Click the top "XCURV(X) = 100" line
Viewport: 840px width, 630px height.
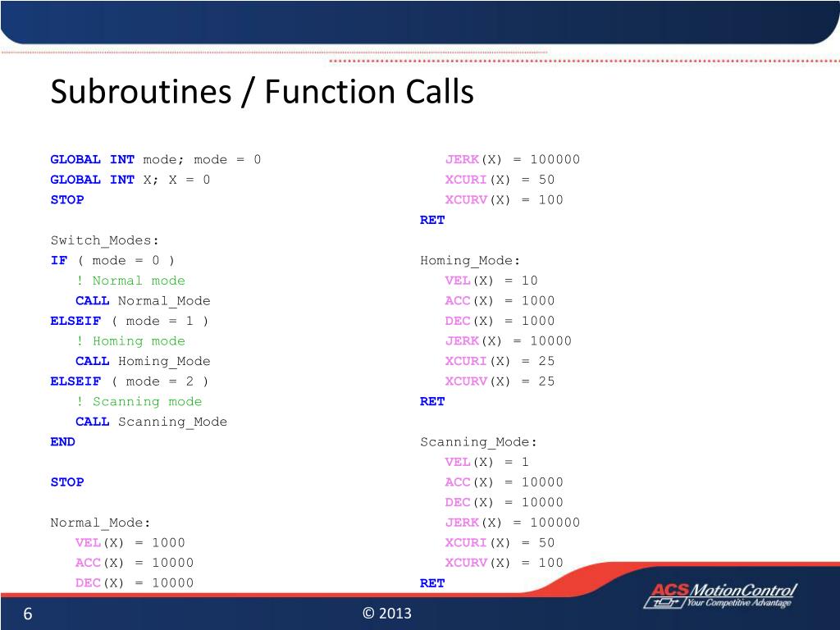[504, 200]
